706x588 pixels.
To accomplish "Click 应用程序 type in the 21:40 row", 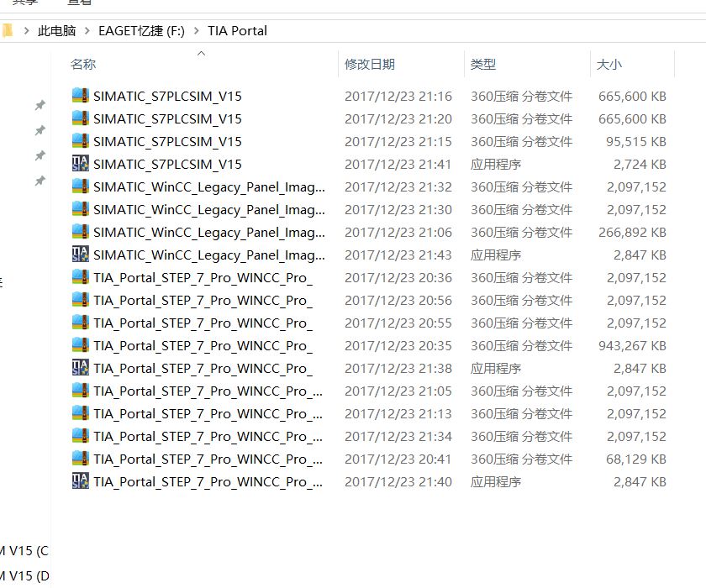I will [x=496, y=482].
